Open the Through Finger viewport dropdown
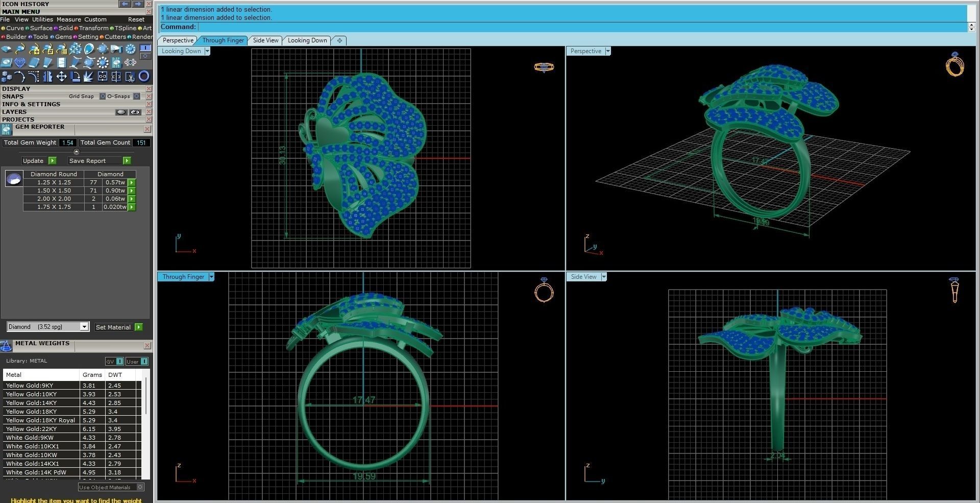Image resolution: width=980 pixels, height=503 pixels. coord(211,277)
